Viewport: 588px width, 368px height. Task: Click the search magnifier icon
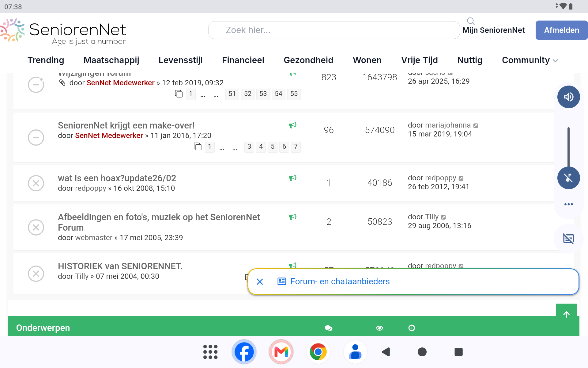471,21
